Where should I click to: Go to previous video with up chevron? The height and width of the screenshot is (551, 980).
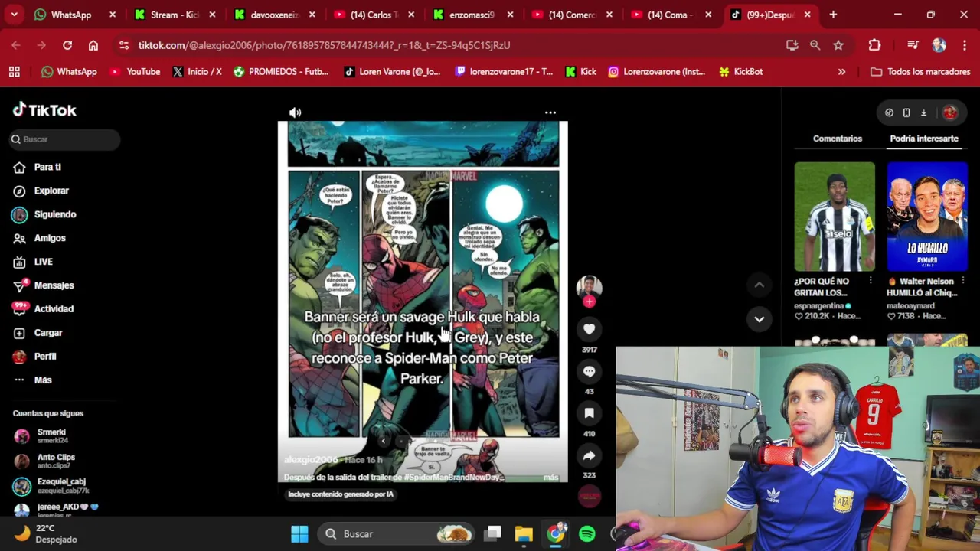759,285
